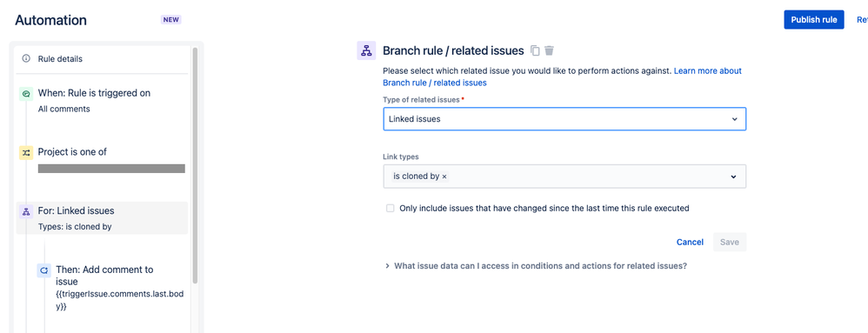Click the Rule details info icon

tap(26, 58)
